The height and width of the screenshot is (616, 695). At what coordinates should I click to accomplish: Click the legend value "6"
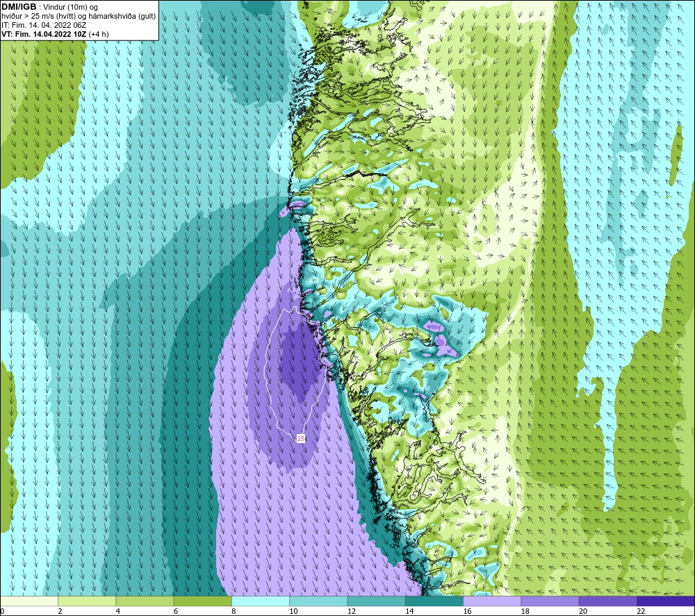point(176,611)
